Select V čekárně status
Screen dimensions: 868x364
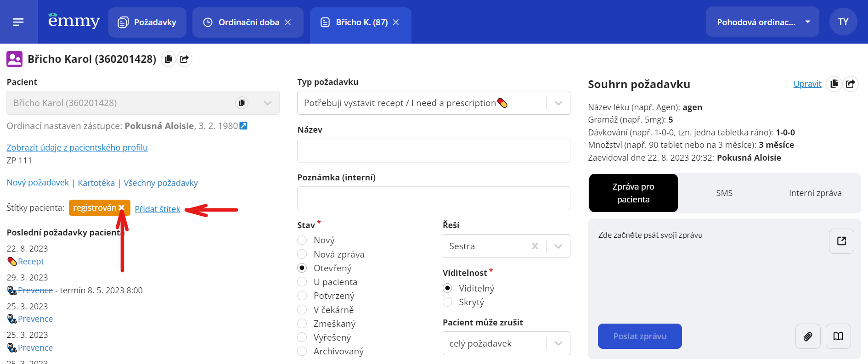[x=302, y=310]
